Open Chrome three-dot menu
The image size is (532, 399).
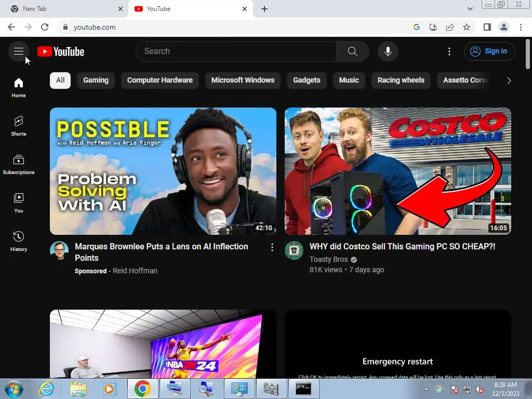click(521, 27)
